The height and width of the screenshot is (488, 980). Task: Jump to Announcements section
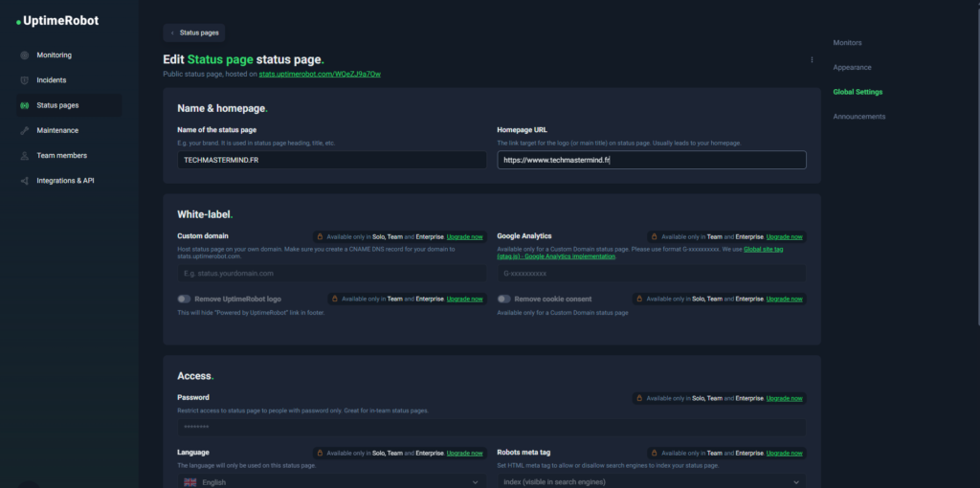[859, 117]
